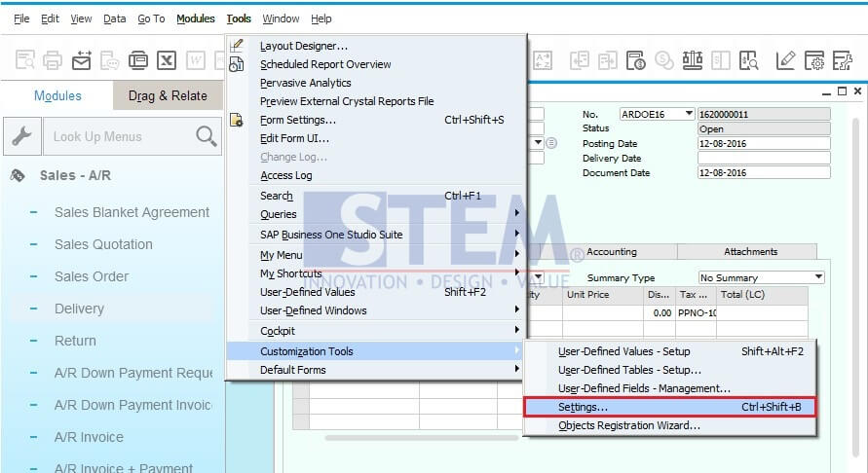Click the Send Fax toolbar icon

pyautogui.click(x=138, y=59)
